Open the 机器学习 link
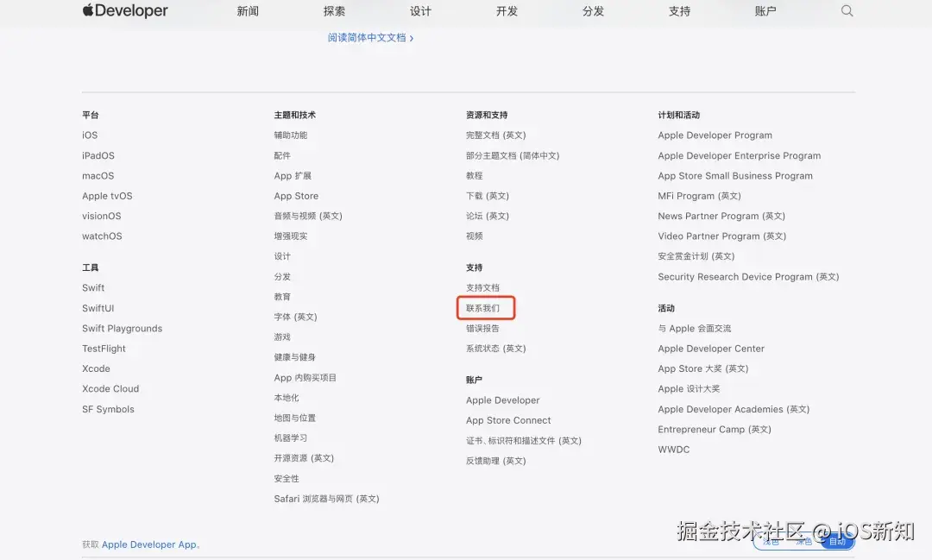The width and height of the screenshot is (932, 560). pos(291,438)
